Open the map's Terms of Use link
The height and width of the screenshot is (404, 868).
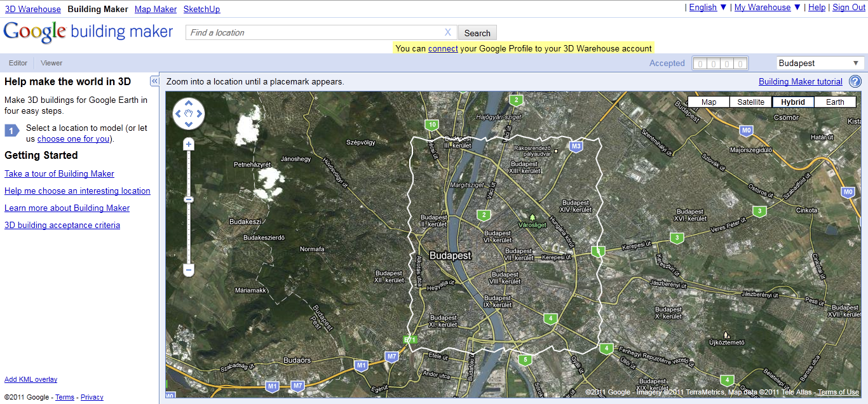[x=838, y=392]
